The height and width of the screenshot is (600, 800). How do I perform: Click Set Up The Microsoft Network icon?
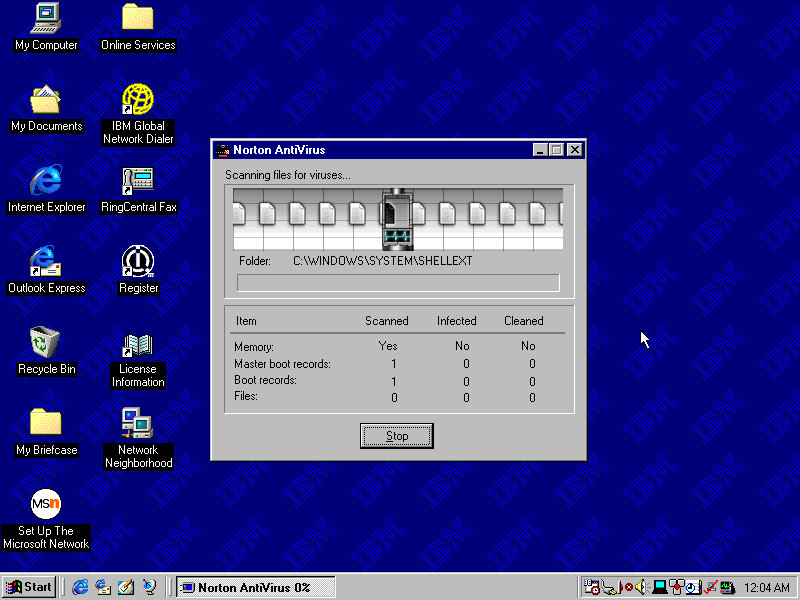46,505
